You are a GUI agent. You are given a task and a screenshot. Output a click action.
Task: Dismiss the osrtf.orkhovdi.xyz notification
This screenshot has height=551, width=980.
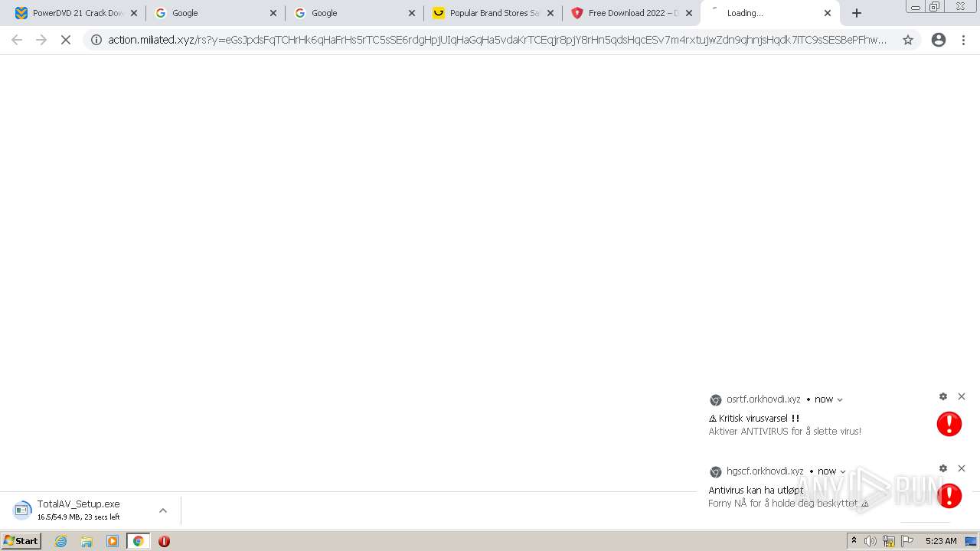962,396
